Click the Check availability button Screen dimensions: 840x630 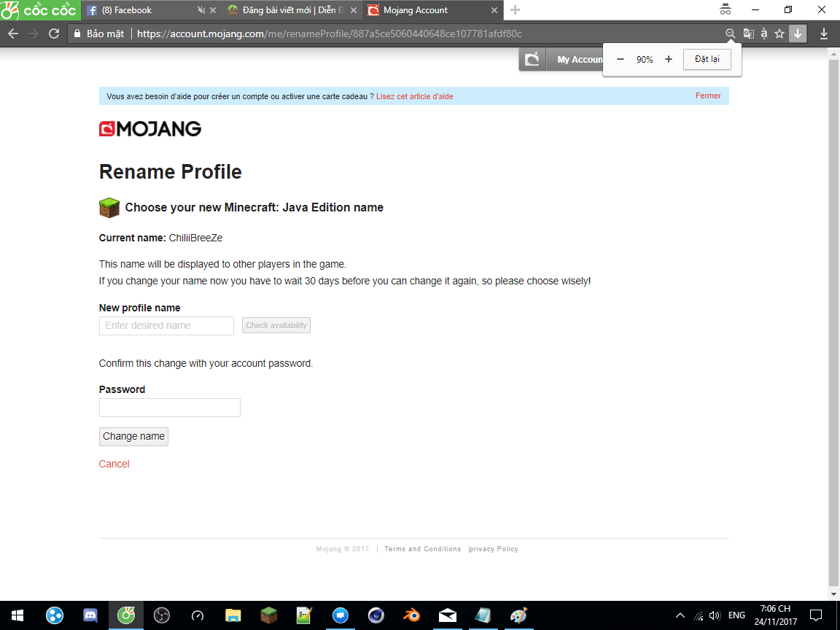(276, 326)
